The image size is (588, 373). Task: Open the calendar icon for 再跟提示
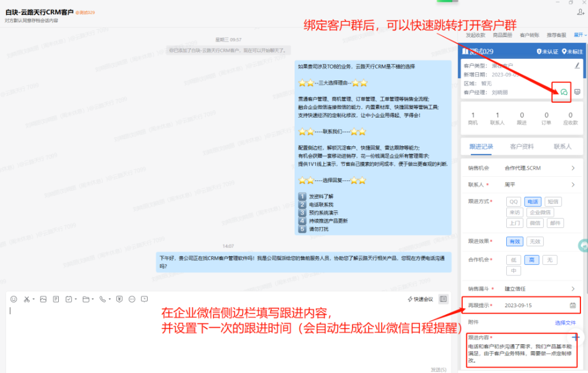573,305
